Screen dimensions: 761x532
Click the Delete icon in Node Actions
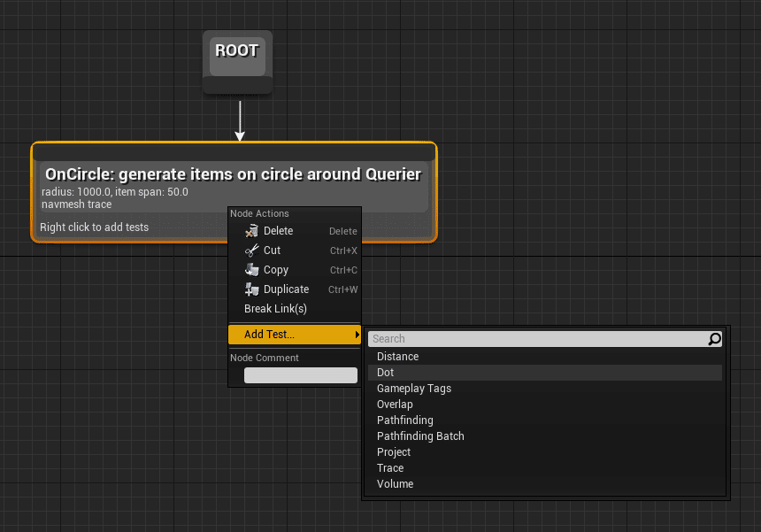pos(251,231)
